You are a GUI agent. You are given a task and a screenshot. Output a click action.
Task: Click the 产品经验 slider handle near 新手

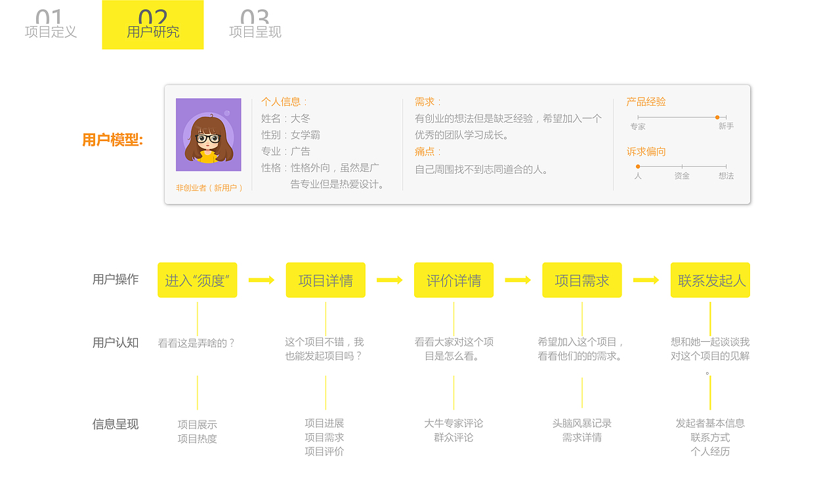click(717, 117)
